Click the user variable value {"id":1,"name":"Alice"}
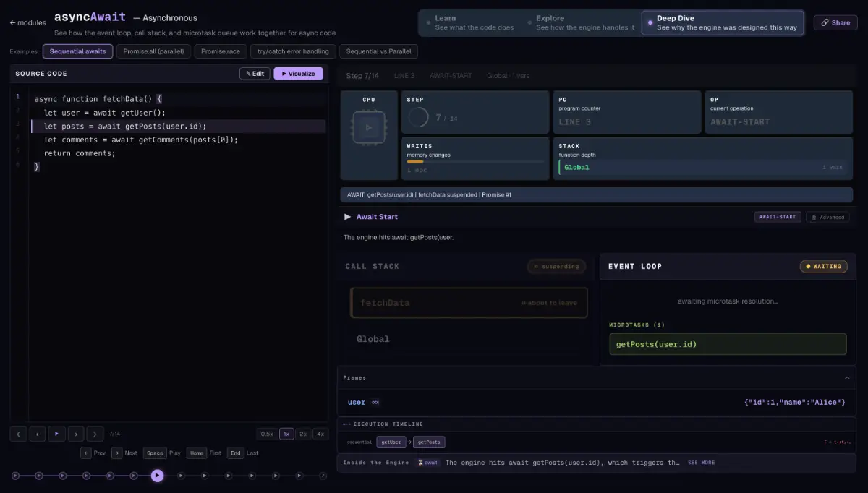The height and width of the screenshot is (493, 868). coord(794,403)
